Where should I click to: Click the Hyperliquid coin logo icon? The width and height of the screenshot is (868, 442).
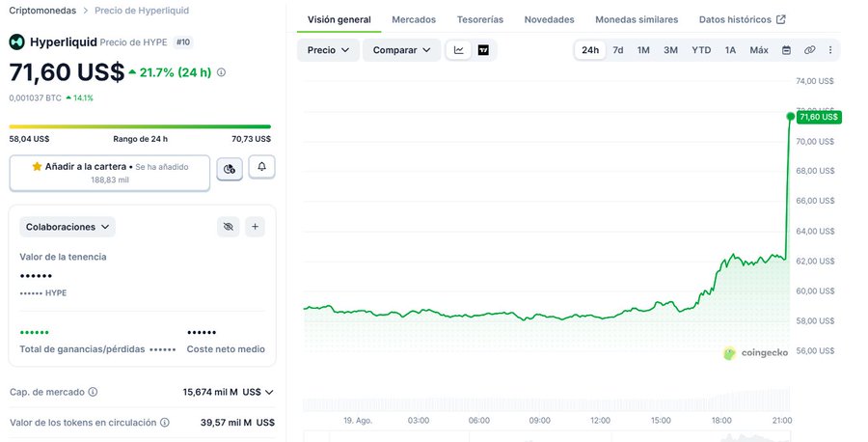(x=16, y=42)
